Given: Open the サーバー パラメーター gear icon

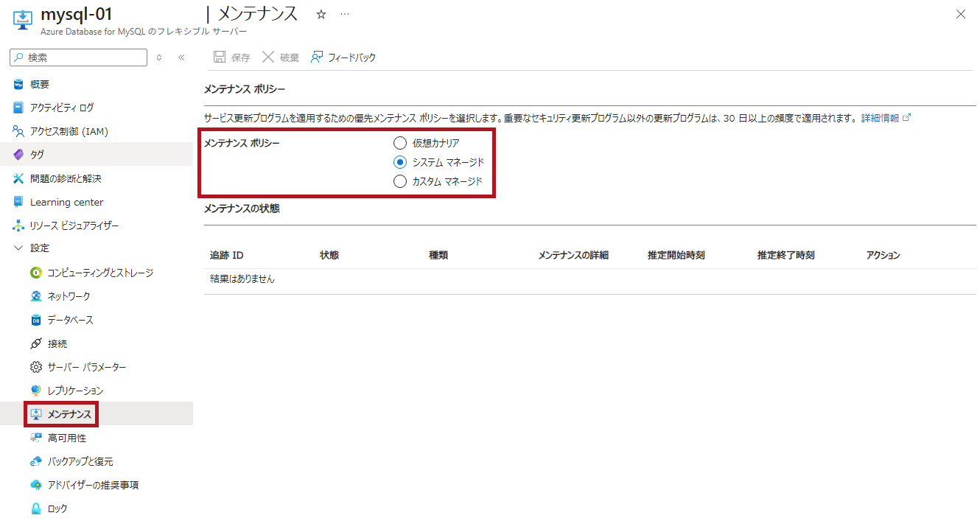Looking at the screenshot, I should [x=36, y=367].
